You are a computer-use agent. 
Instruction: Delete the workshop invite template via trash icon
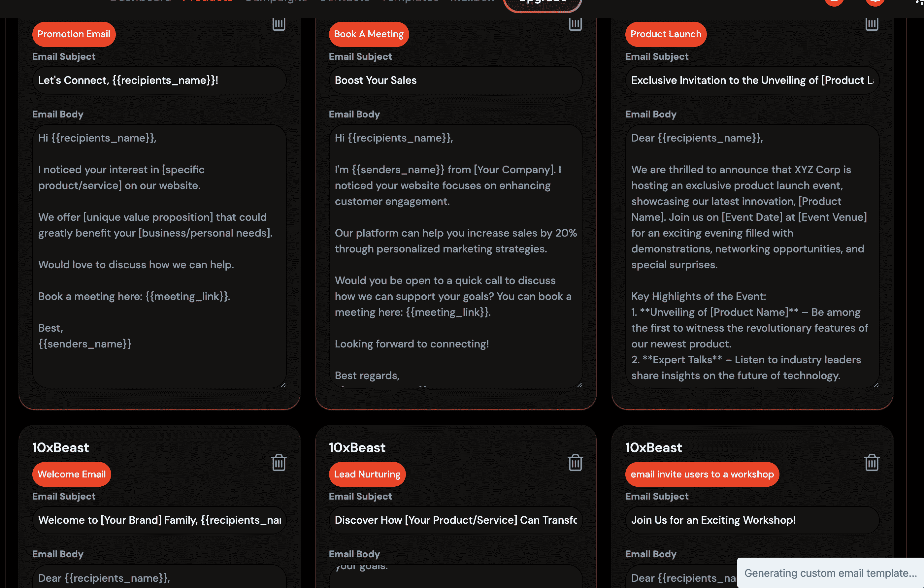coord(871,463)
